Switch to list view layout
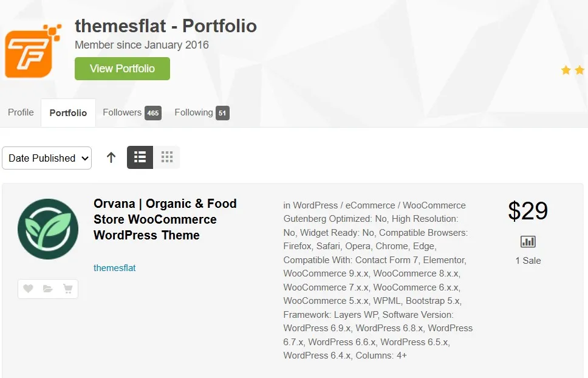The image size is (588, 378). [140, 157]
